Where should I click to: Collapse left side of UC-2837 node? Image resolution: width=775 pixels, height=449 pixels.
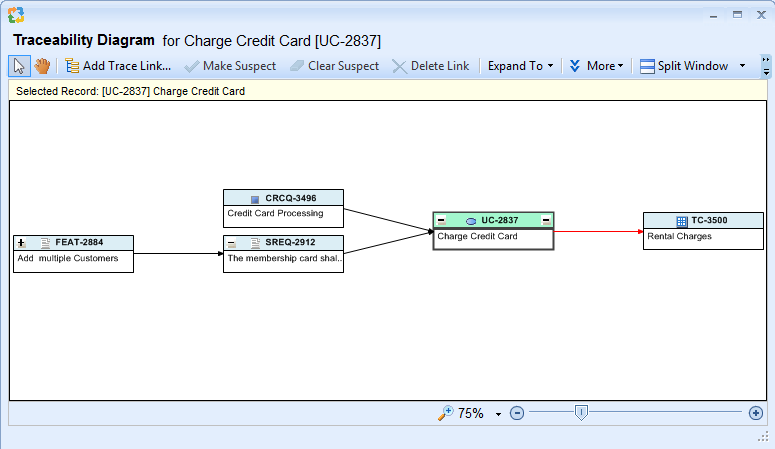click(x=441, y=220)
